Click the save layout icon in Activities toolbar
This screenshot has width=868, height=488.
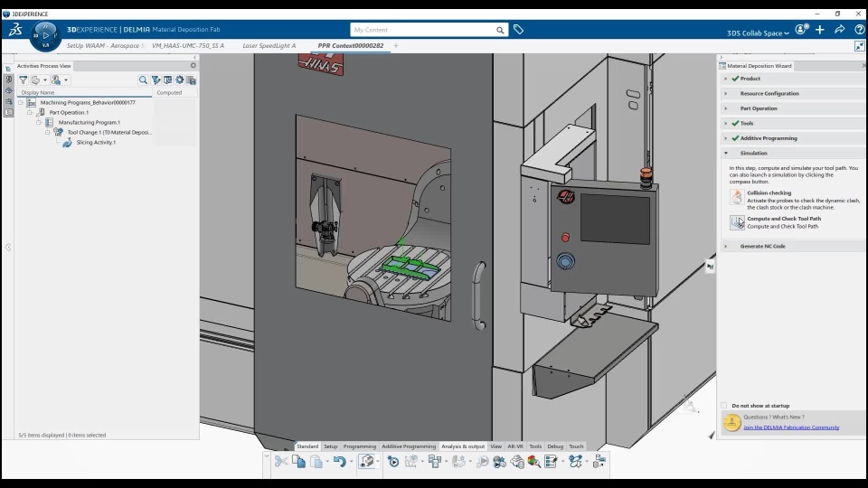click(192, 80)
